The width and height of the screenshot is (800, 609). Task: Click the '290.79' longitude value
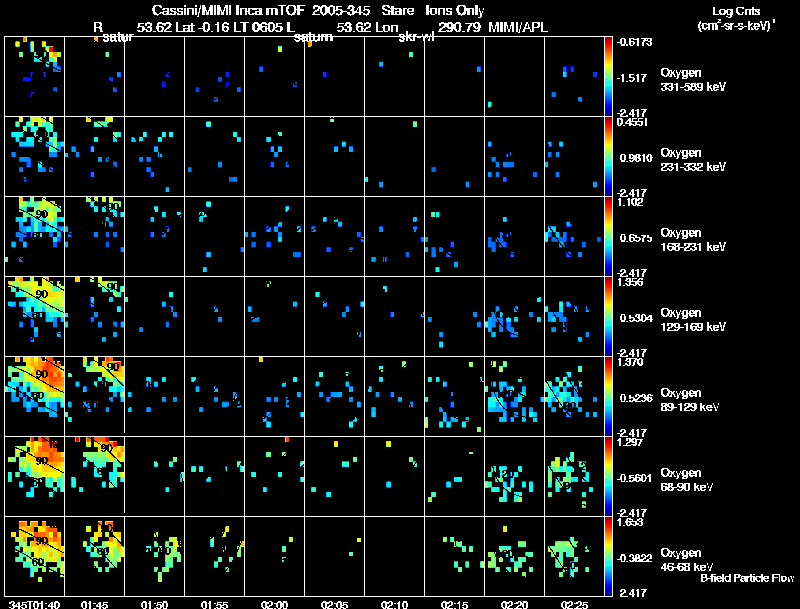coord(459,27)
